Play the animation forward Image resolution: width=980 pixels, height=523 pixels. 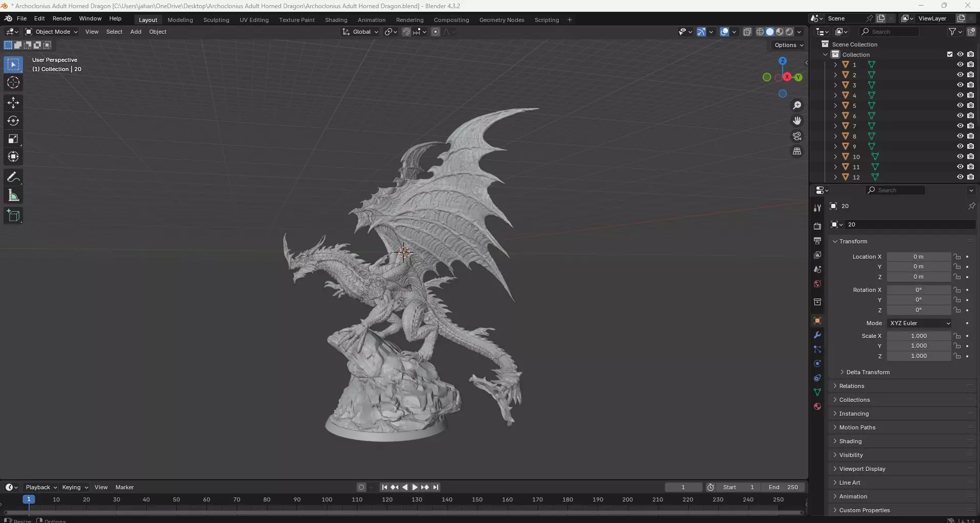[415, 487]
